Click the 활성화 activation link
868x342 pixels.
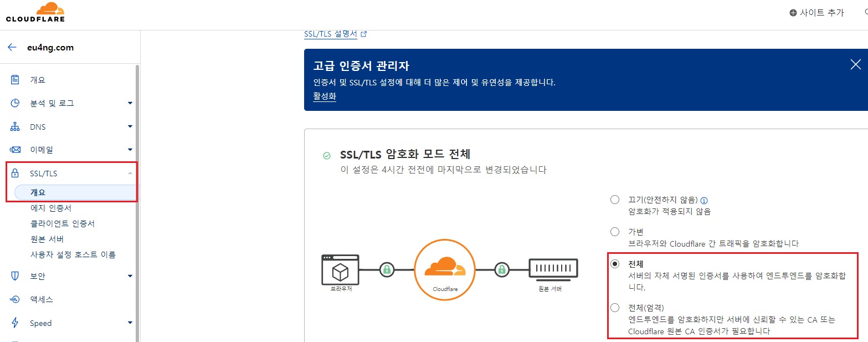click(x=324, y=97)
